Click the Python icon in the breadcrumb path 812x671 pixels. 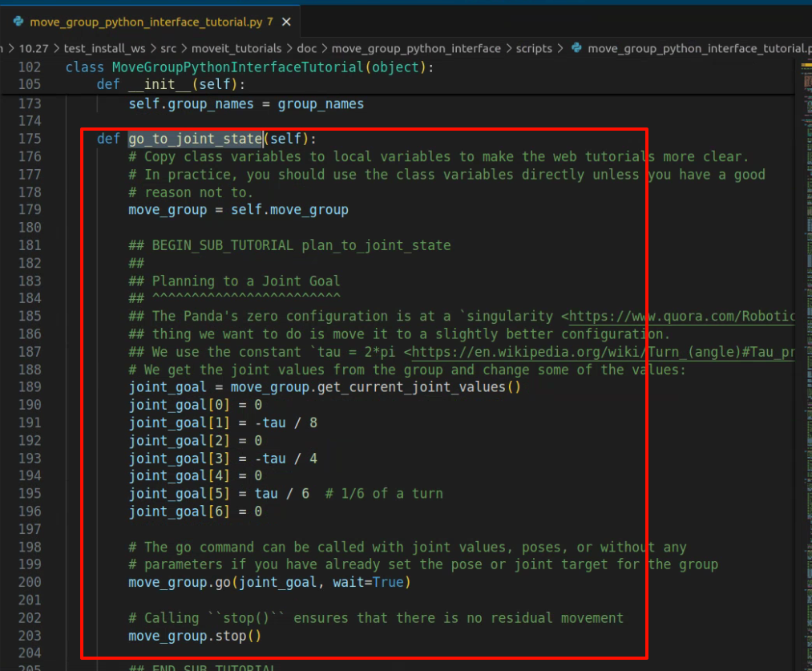coord(576,48)
